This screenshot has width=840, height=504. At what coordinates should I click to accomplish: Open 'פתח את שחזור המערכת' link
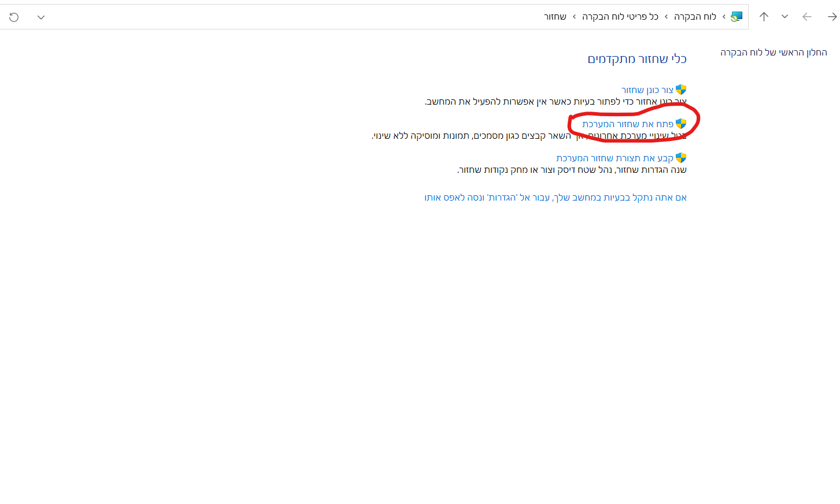pos(628,124)
